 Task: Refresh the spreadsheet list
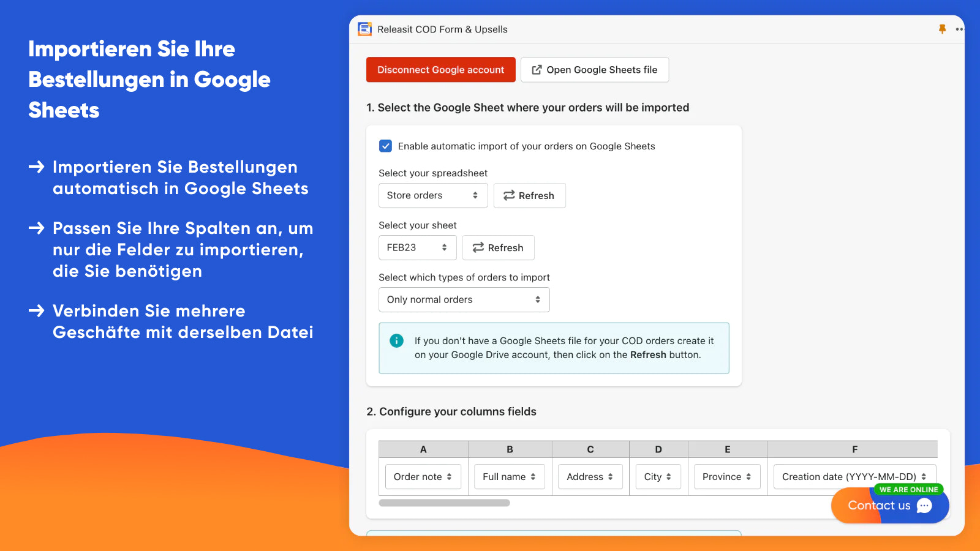click(x=529, y=195)
